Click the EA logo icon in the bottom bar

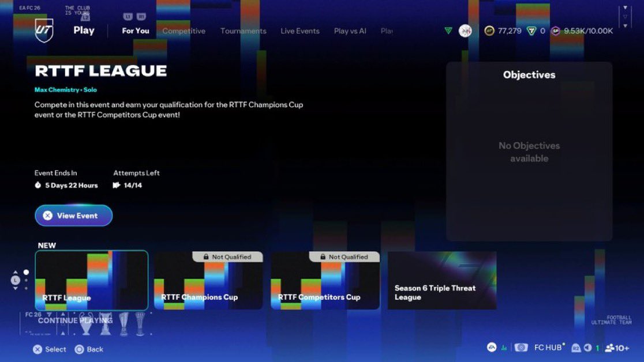click(492, 347)
